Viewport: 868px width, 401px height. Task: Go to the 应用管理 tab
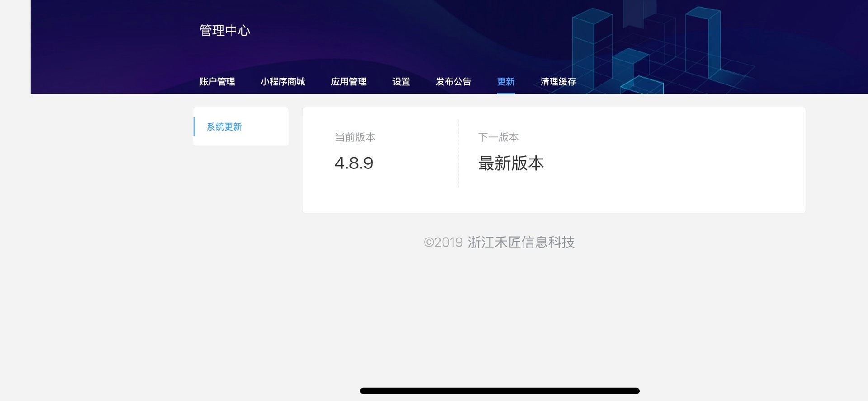(x=349, y=82)
